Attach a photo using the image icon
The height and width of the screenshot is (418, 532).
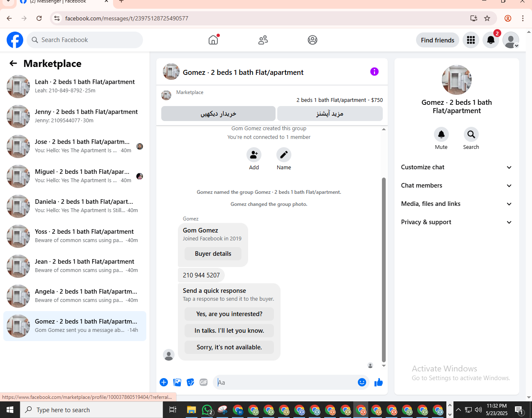click(177, 382)
